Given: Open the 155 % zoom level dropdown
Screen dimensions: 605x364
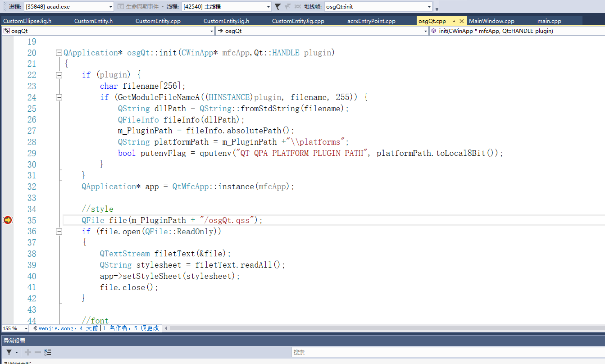Looking at the screenshot, I should click(x=16, y=328).
